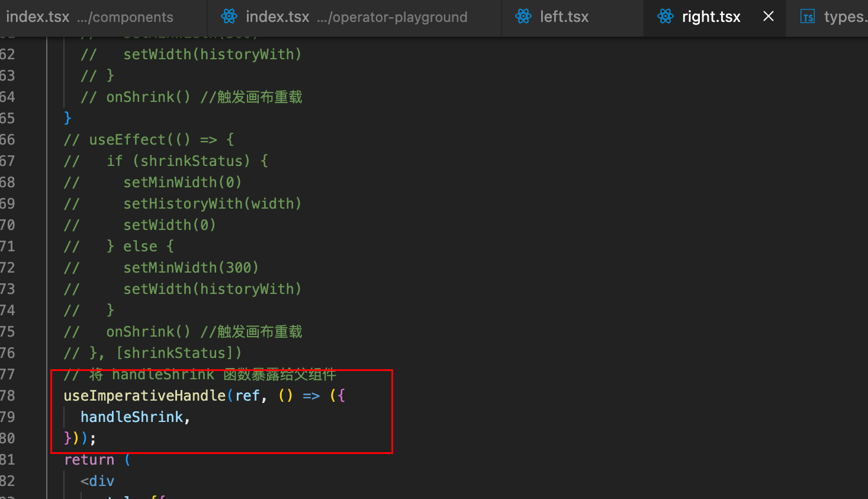Click the return keyword on line 81
868x499 pixels.
(89, 460)
